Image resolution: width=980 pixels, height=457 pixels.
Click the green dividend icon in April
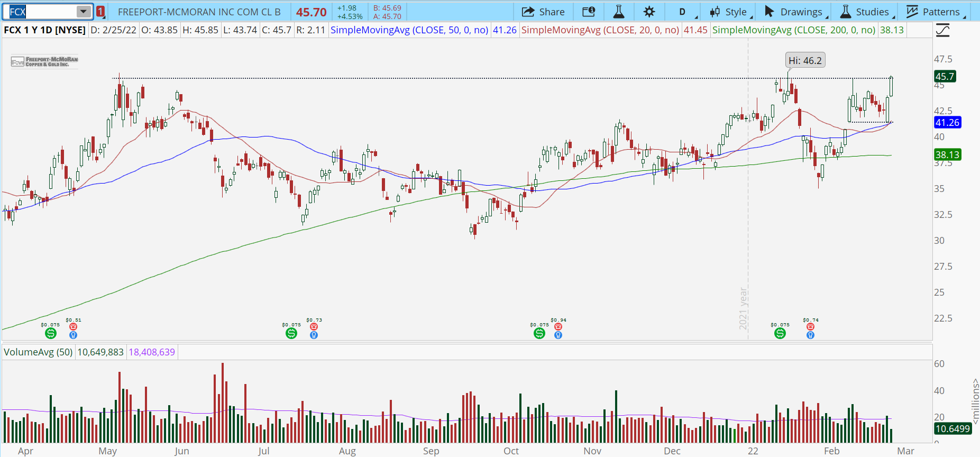[x=51, y=333]
